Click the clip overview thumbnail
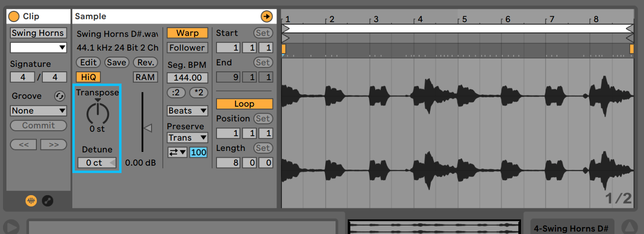Screen dimensions: 644x234 click(434, 227)
